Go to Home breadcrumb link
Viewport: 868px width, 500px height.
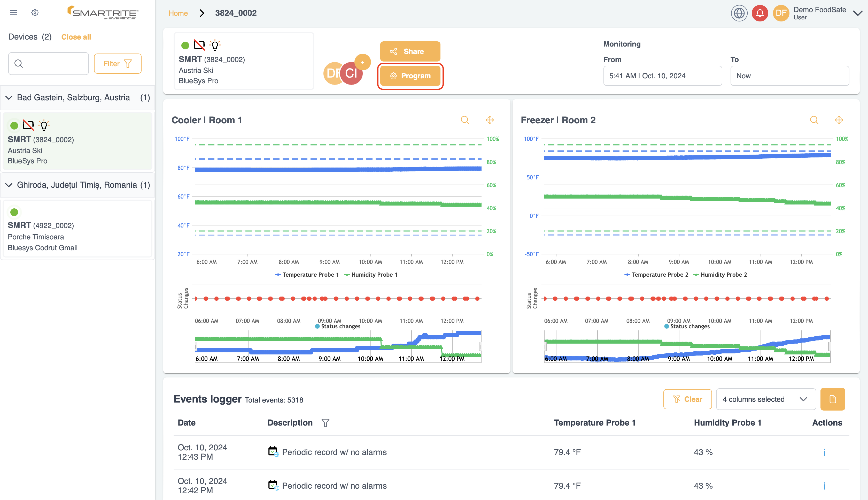(x=178, y=13)
